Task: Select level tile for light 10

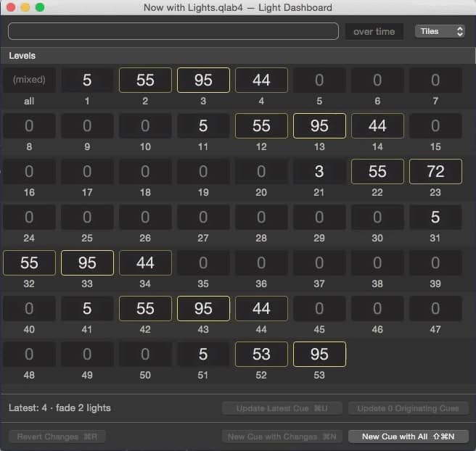Action: (145, 126)
